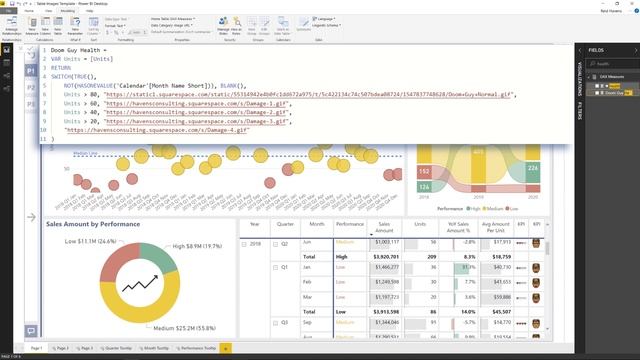
Task: Switch to the View ribbon tab
Action: point(49,11)
